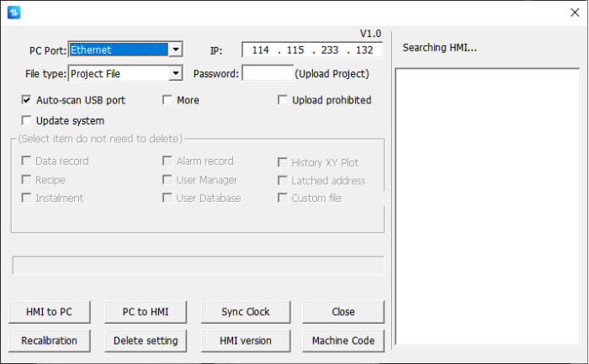The height and width of the screenshot is (364, 589).
Task: Enable the More checkbox
Action: pos(168,100)
